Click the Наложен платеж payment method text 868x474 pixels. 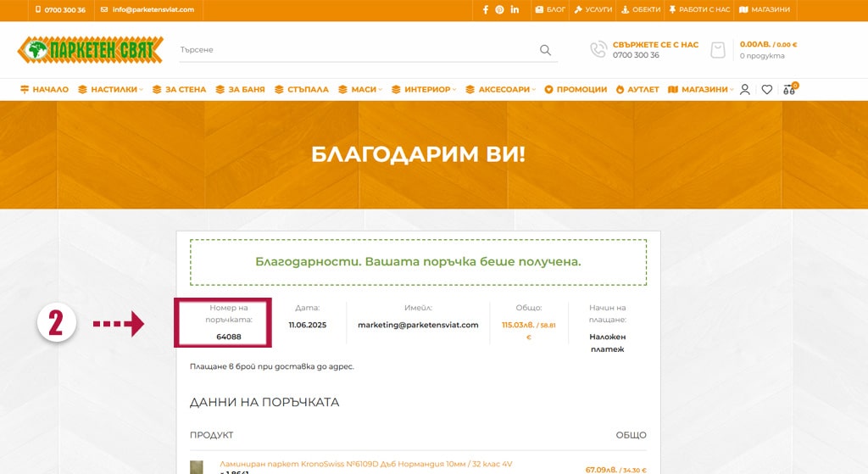[x=607, y=343]
